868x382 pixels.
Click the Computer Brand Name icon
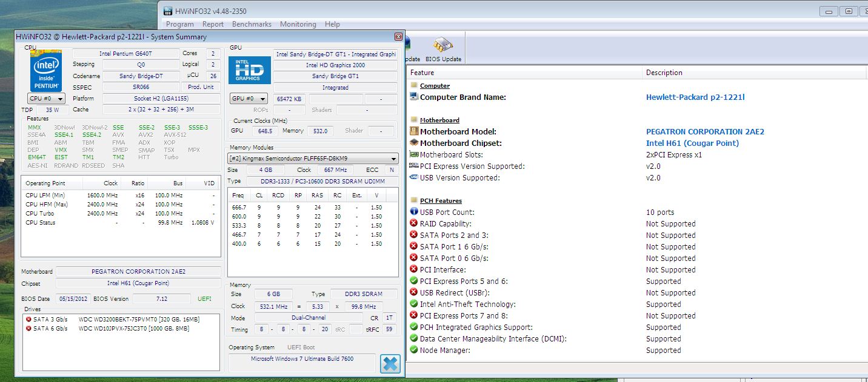(x=414, y=97)
